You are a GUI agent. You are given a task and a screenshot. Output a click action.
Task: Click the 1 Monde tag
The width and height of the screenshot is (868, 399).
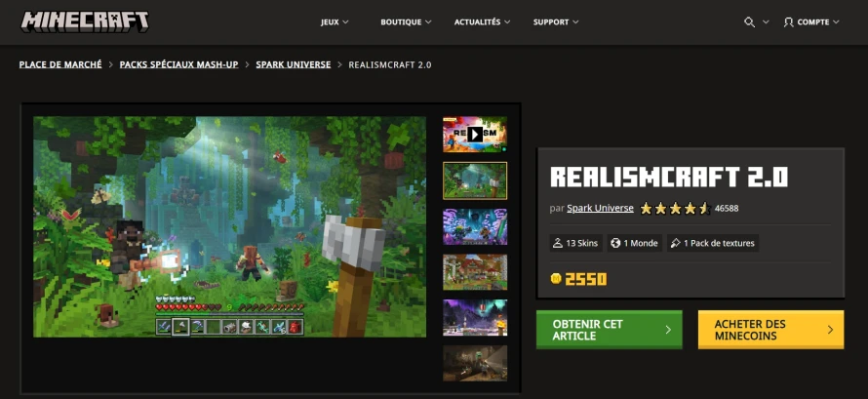click(x=634, y=243)
